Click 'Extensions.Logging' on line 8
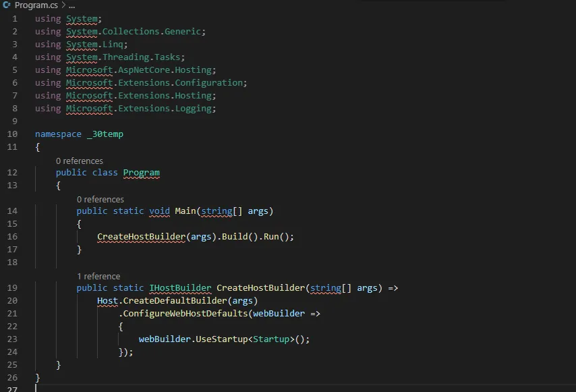Image resolution: width=576 pixels, height=392 pixels. tap(165, 109)
